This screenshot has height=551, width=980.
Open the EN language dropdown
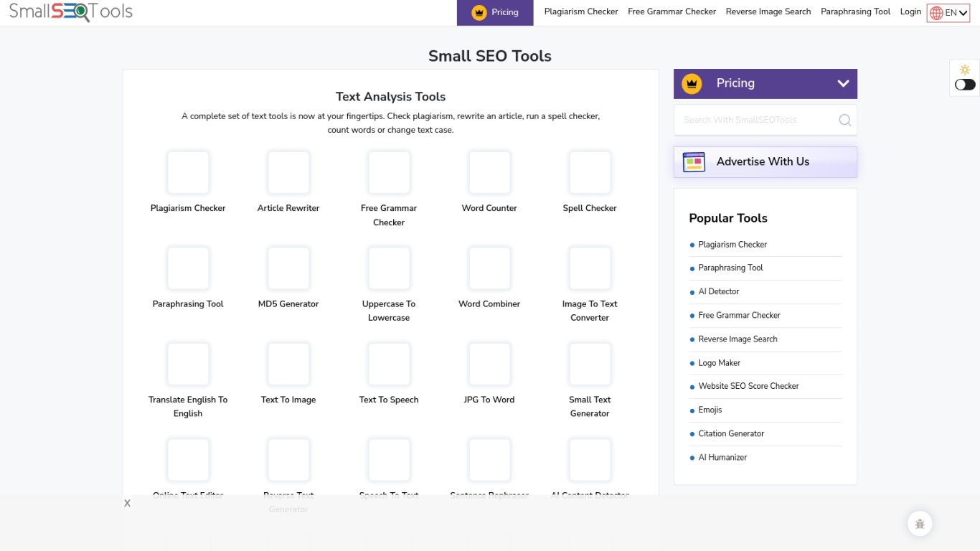point(948,12)
